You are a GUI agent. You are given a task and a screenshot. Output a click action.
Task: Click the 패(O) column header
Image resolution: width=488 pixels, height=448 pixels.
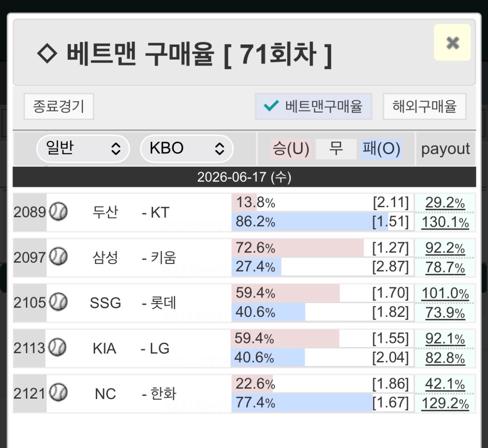pos(381,149)
